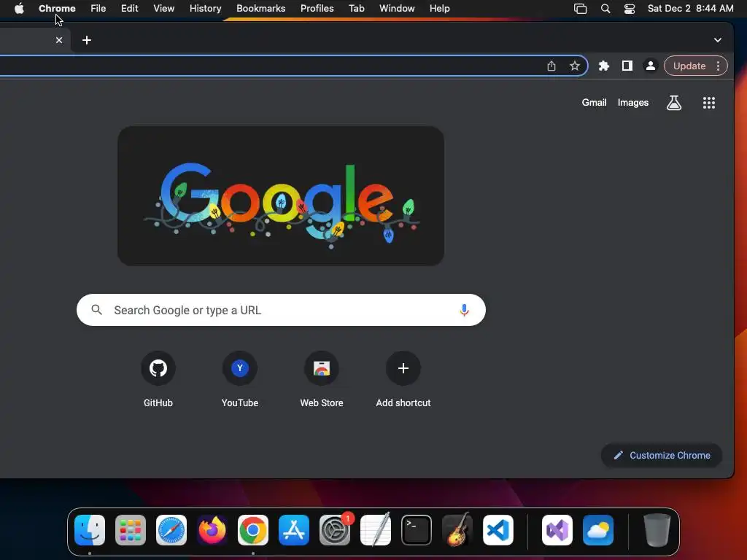The width and height of the screenshot is (747, 560).
Task: Toggle the Chrome side panel
Action: (x=627, y=66)
